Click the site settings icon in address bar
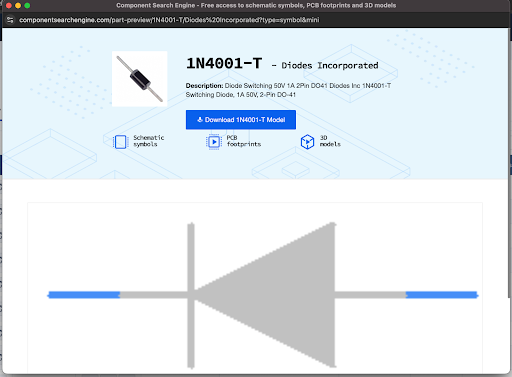512x377 pixels. pos(10,20)
